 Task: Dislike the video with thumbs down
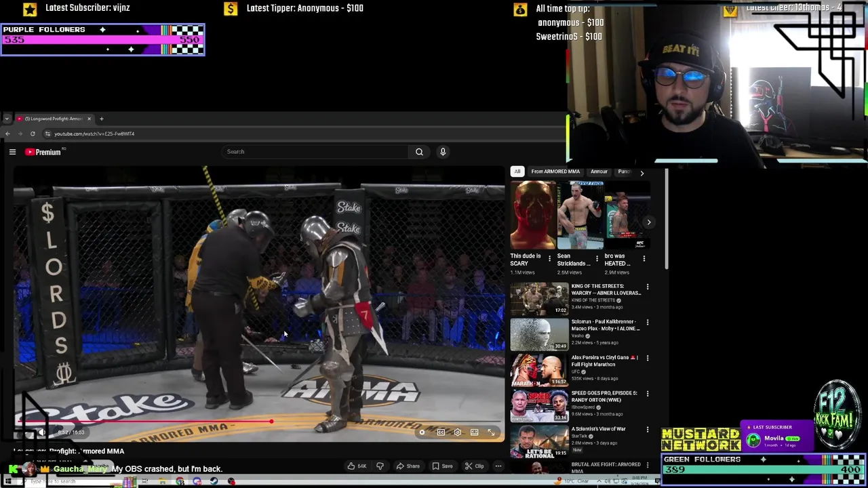pos(380,466)
